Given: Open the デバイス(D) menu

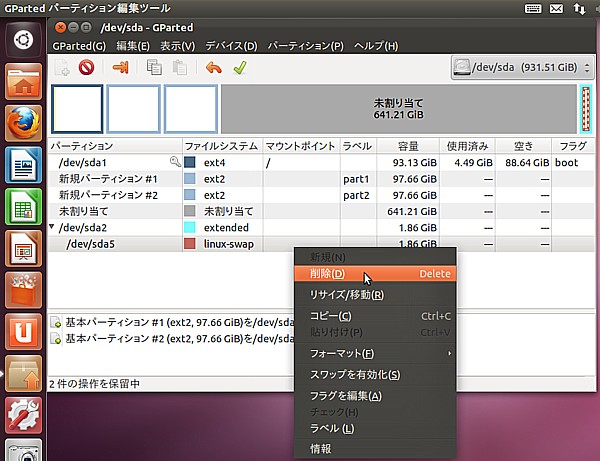Looking at the screenshot, I should tap(231, 46).
